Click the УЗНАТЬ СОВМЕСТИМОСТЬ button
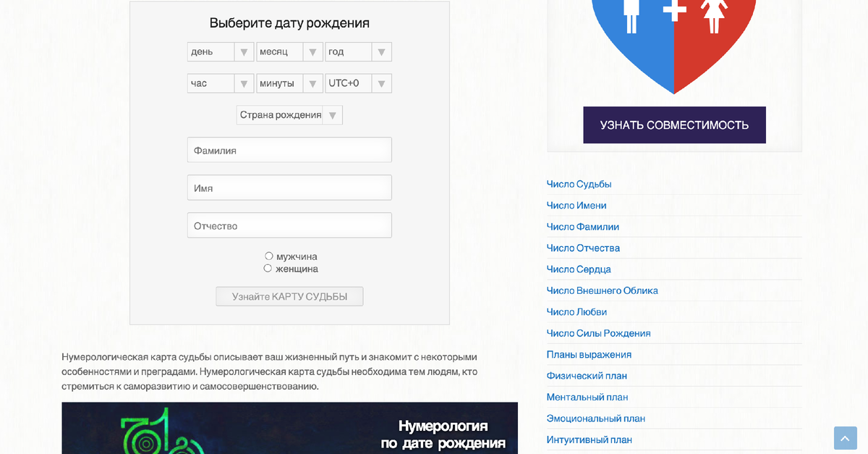The width and height of the screenshot is (868, 454). click(674, 125)
